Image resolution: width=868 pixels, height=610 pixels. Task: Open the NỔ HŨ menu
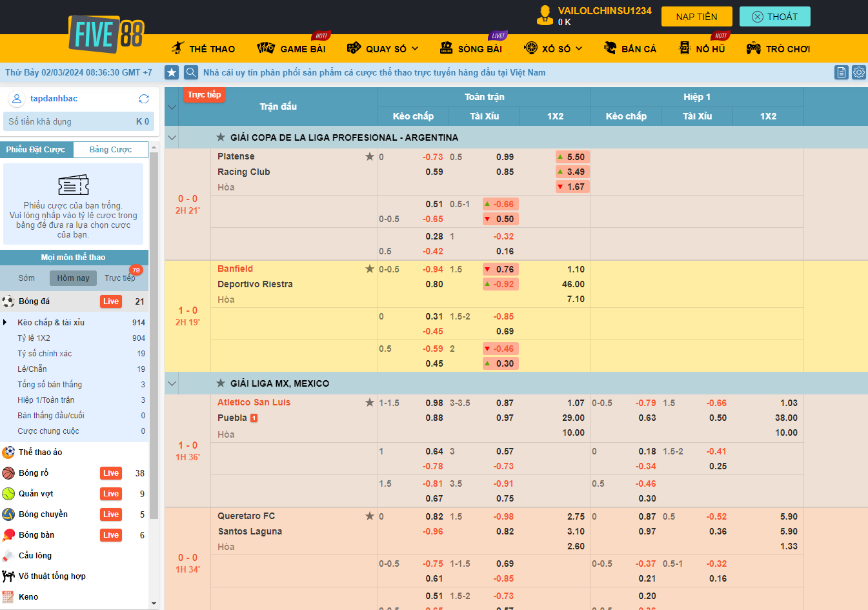pyautogui.click(x=702, y=48)
